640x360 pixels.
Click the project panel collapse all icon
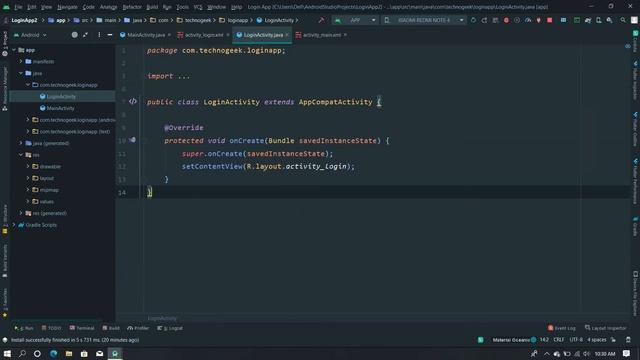(85, 35)
